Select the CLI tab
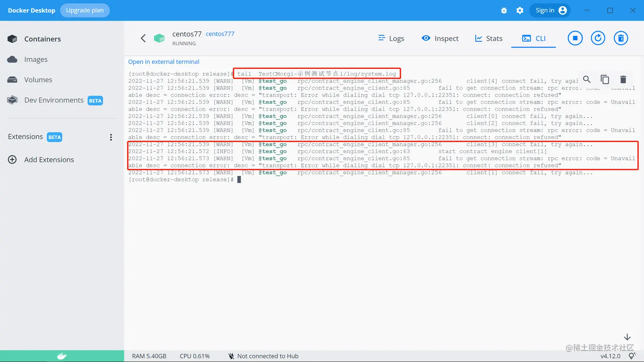The height and width of the screenshot is (362, 644). point(534,38)
